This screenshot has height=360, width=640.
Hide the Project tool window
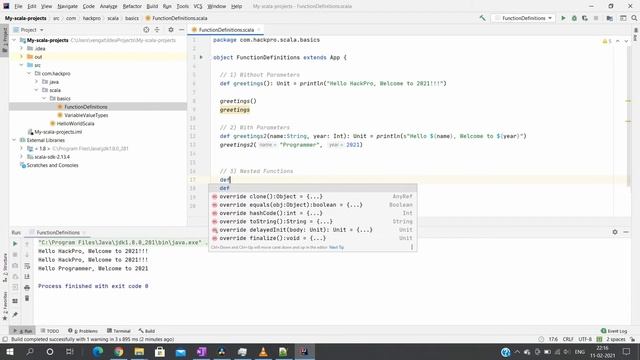coord(181,30)
